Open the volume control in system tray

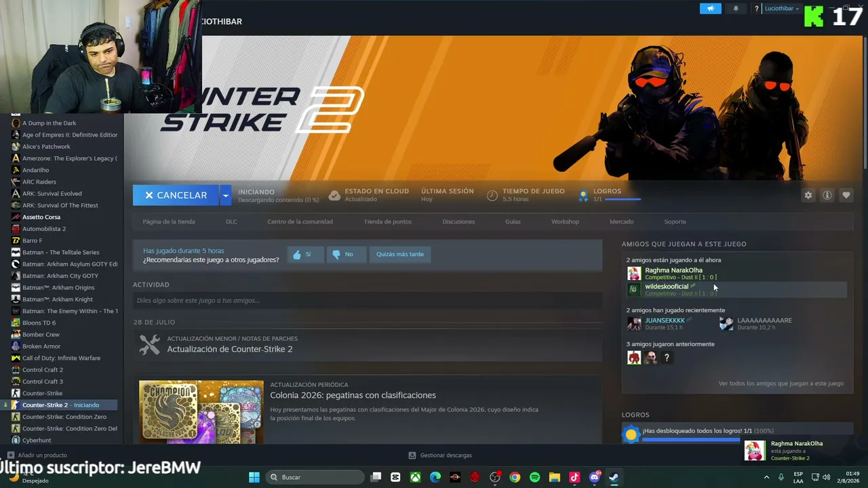tap(826, 477)
